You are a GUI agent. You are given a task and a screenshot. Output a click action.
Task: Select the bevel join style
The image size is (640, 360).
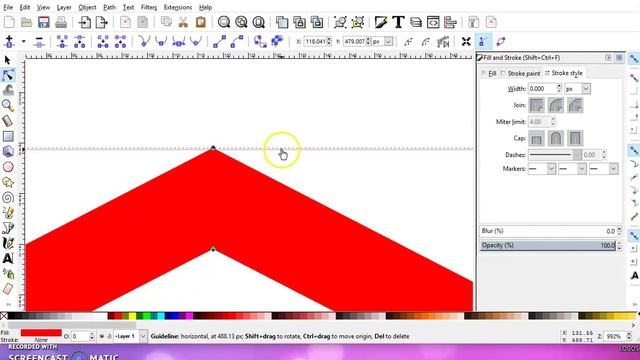tap(575, 105)
